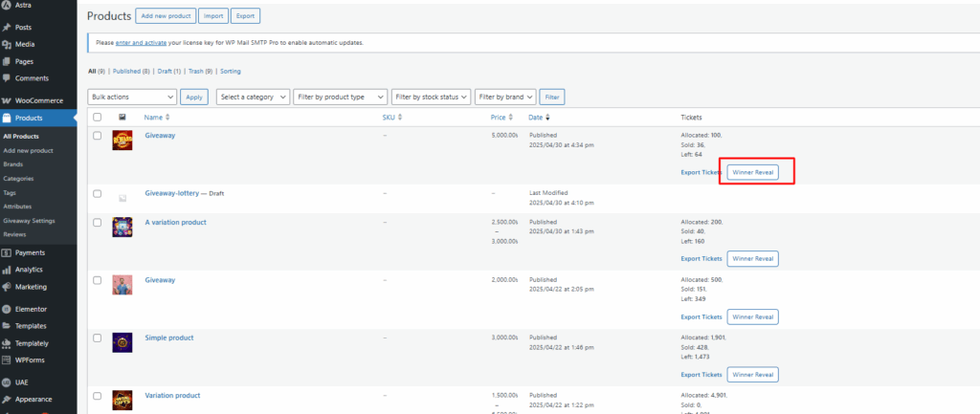Click Winner Reveal for A variation product
This screenshot has height=414, width=980.
point(752,258)
